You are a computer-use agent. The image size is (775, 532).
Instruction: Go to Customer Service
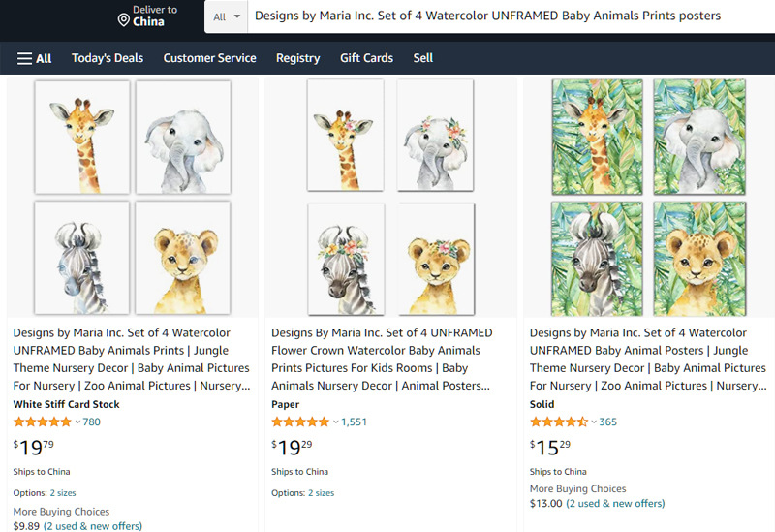click(x=209, y=58)
